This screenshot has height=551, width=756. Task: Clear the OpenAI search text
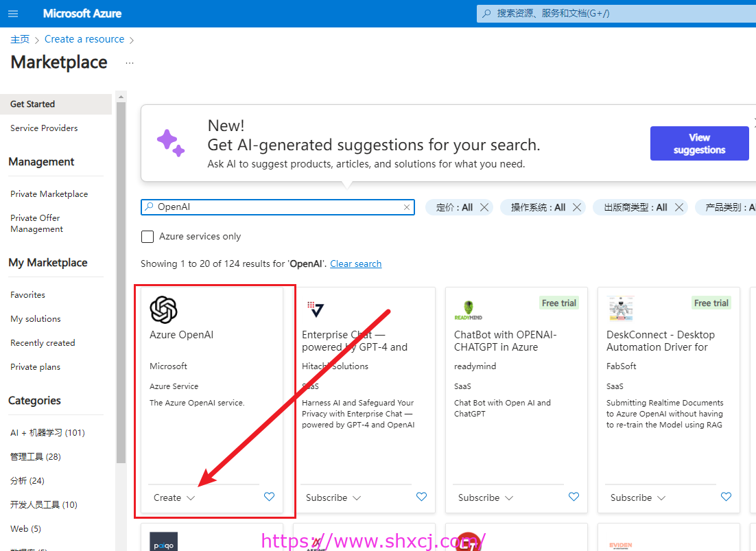[407, 207]
